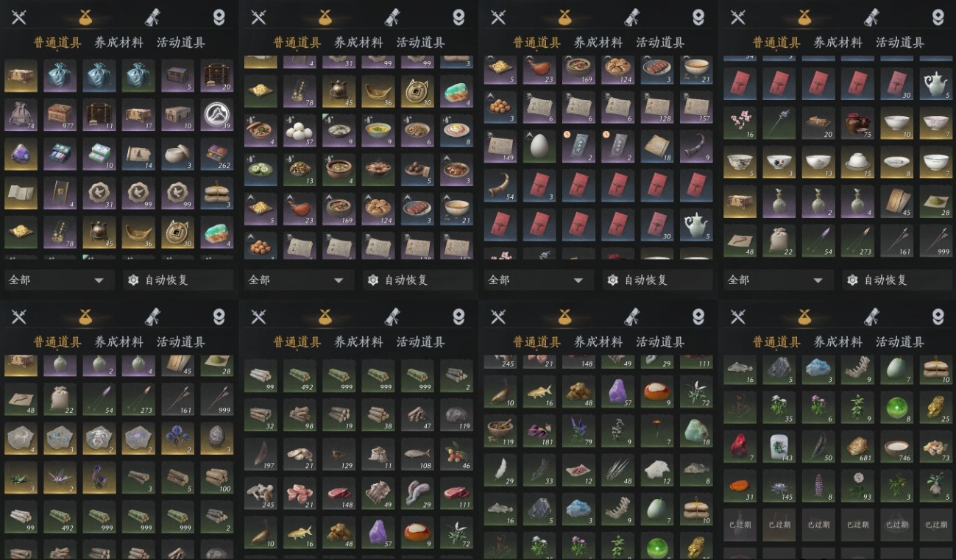This screenshot has width=956, height=560.
Task: Choose the white dumplings item showing 57
Action: [x=300, y=130]
